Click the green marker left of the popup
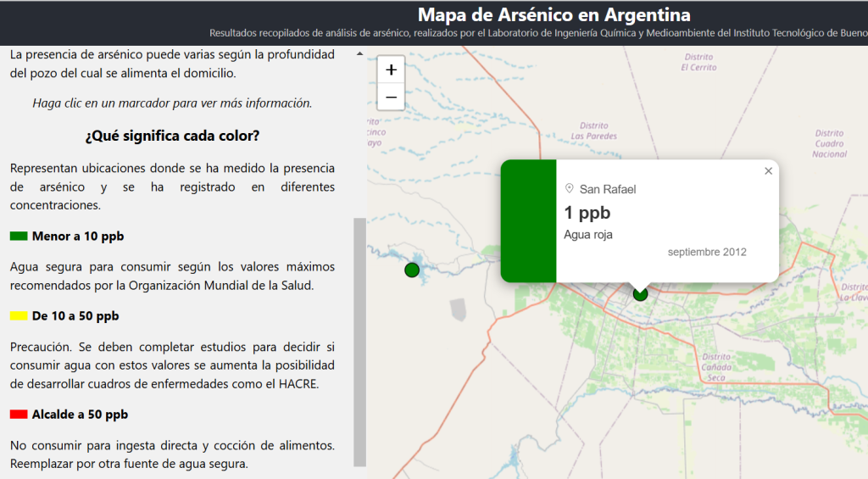The width and height of the screenshot is (868, 479). 412,270
